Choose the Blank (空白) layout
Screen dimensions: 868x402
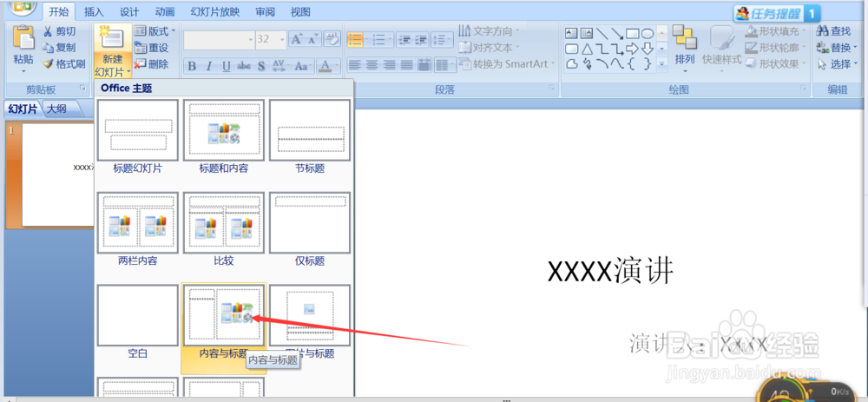pyautogui.click(x=138, y=322)
